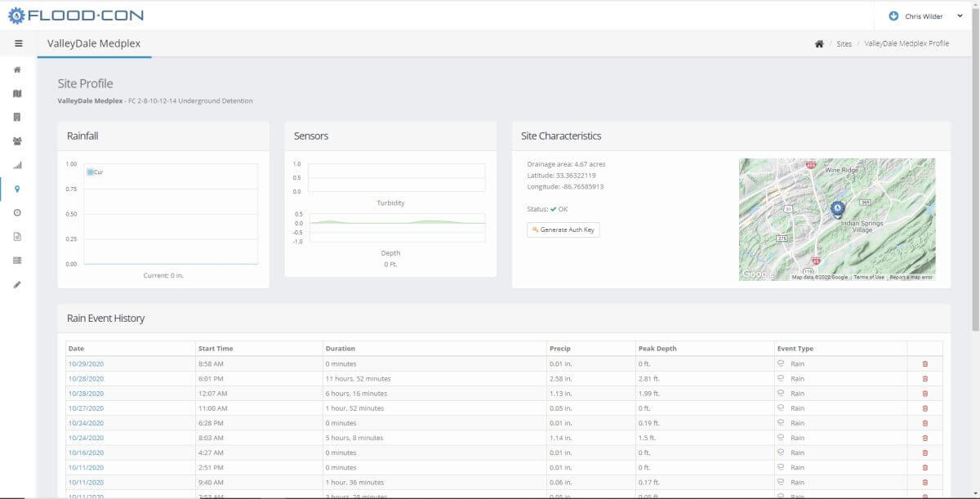Open the home icon in sidebar
The height and width of the screenshot is (499, 980).
(x=17, y=69)
